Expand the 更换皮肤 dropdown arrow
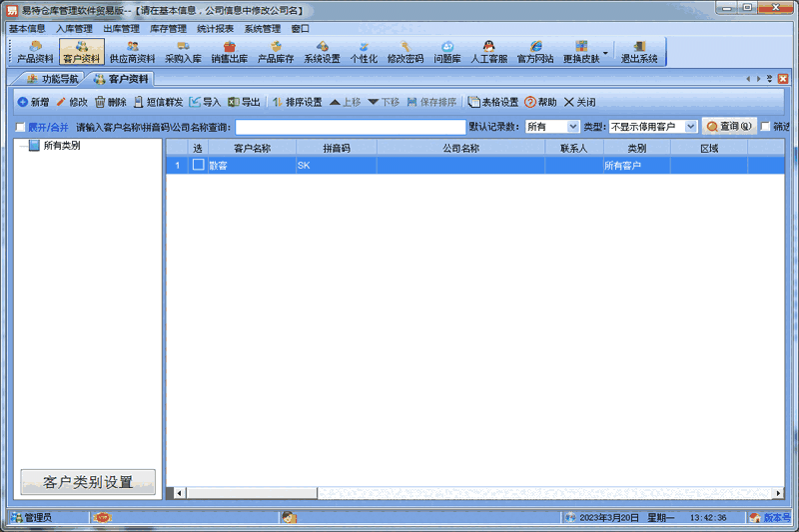The width and height of the screenshot is (799, 532). (605, 53)
